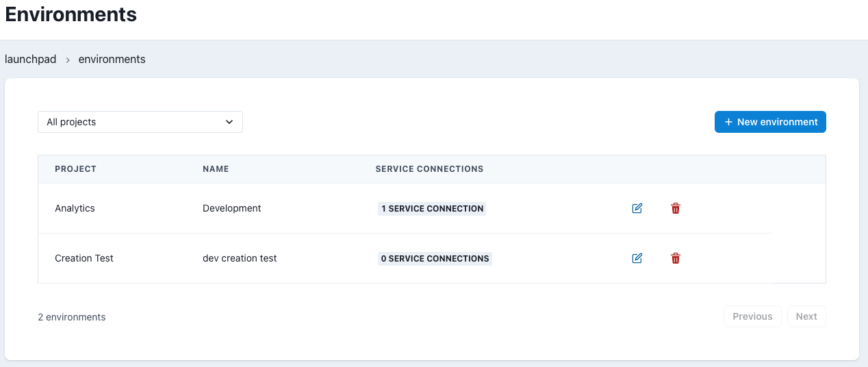This screenshot has width=868, height=367.
Task: Click the 2 environments count text
Action: click(72, 317)
